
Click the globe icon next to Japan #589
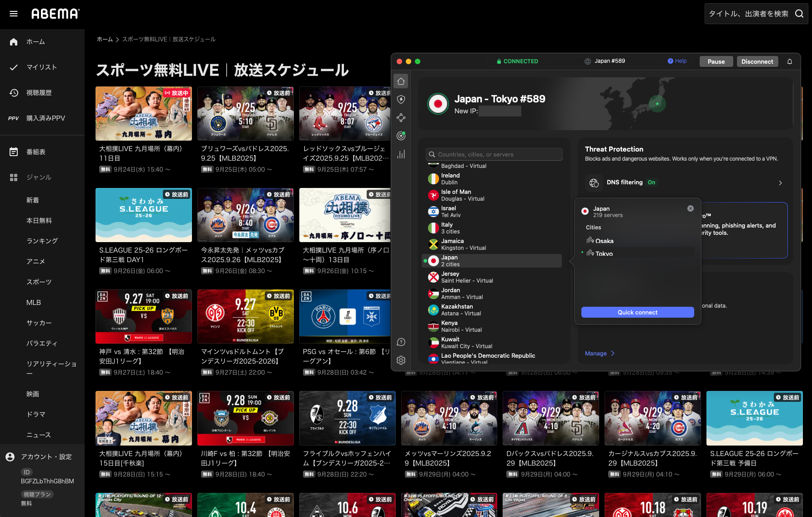click(588, 61)
